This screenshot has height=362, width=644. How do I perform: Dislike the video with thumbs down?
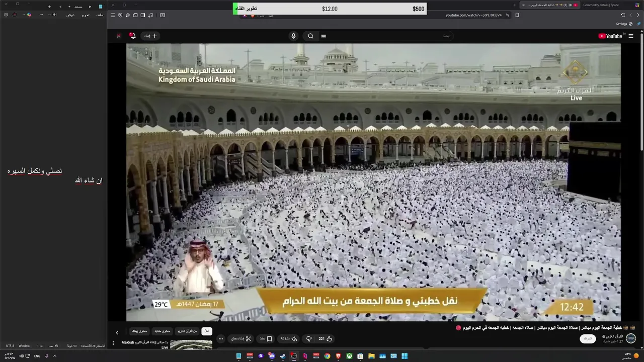click(x=309, y=339)
